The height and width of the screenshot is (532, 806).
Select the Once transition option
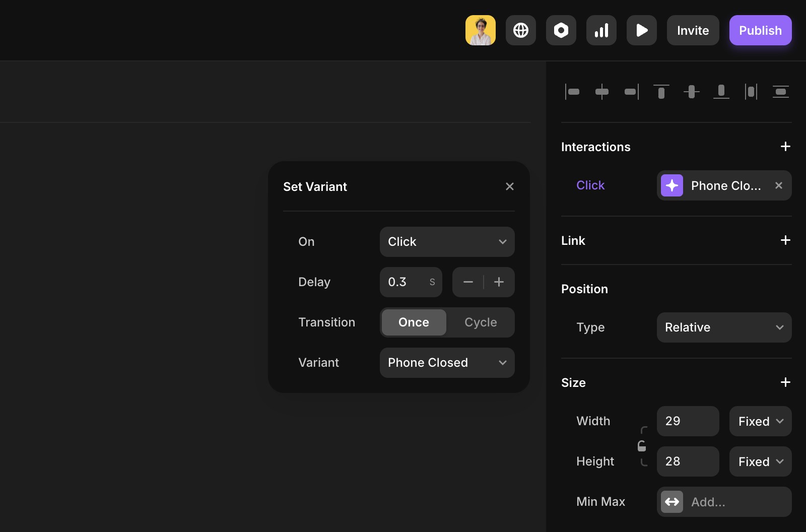coord(414,322)
